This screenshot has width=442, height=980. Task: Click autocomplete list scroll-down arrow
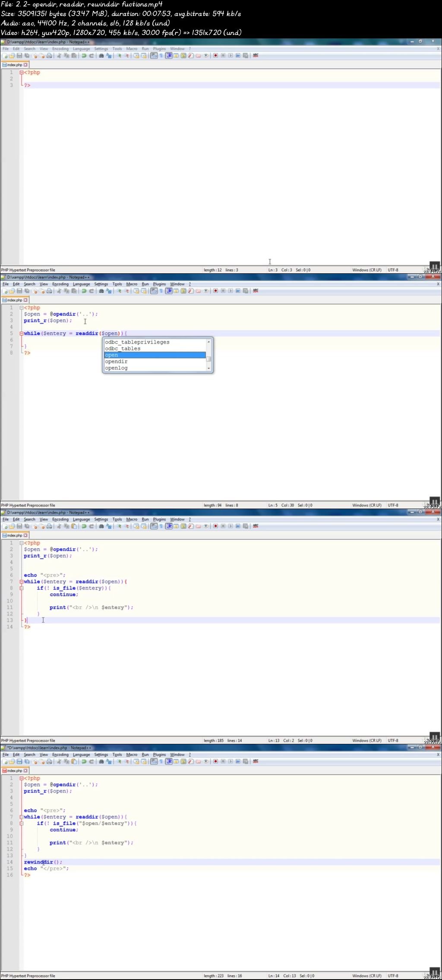click(209, 368)
